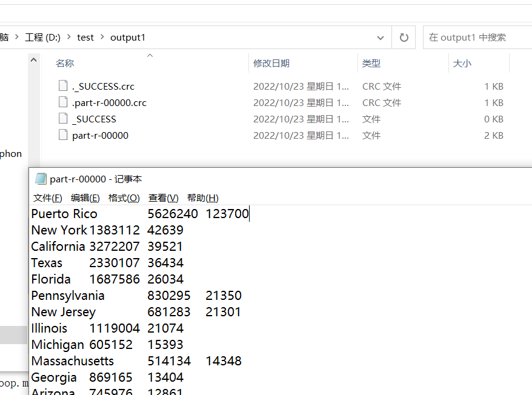Click 工程 (D:) in breadcrumb path
Viewport: 532px width, 395px height.
(x=43, y=38)
